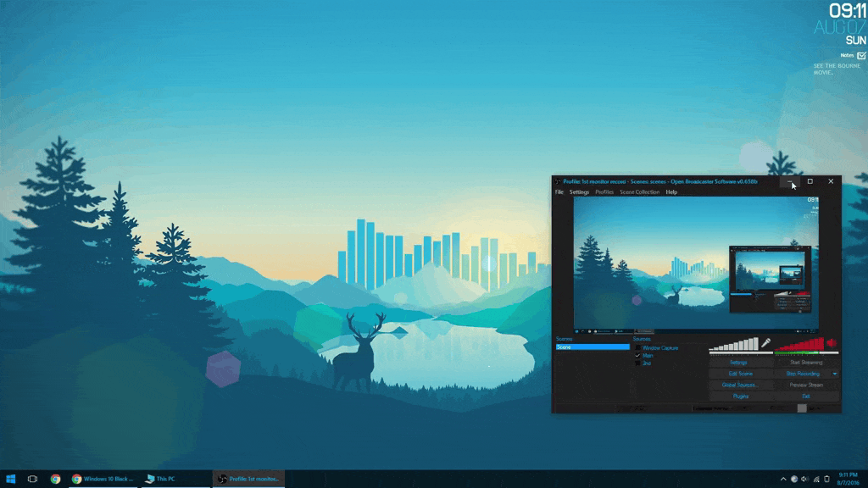Enable the 2nd source checkbox

[638, 363]
